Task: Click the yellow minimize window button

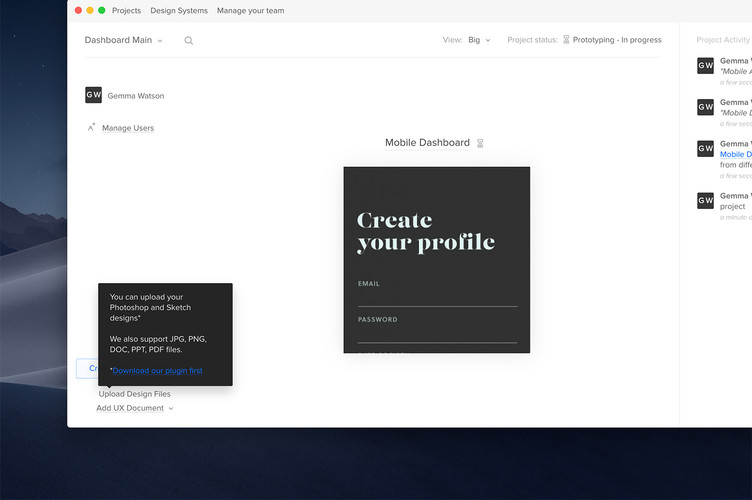Action: pyautogui.click(x=90, y=10)
